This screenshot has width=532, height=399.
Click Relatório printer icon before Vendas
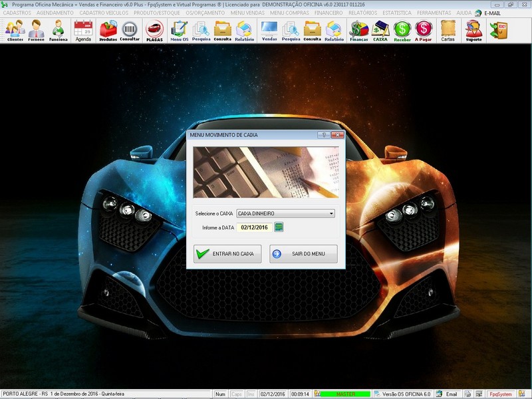click(x=244, y=31)
